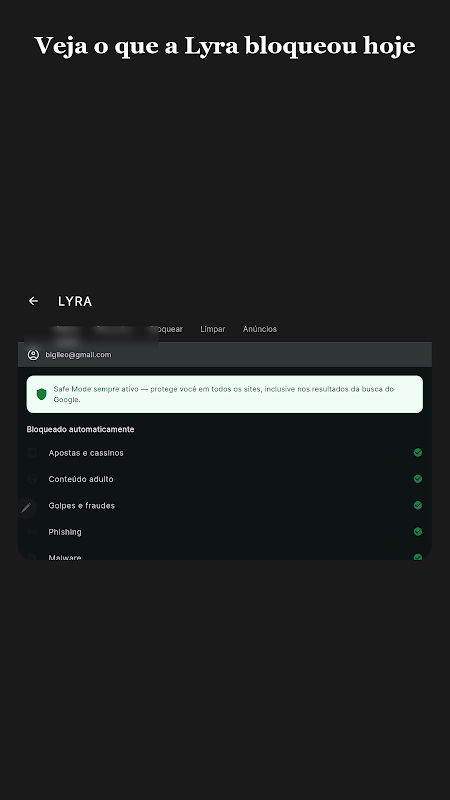This screenshot has width=450, height=800.
Task: Click the green shield Safe Mode icon
Action: (41, 394)
